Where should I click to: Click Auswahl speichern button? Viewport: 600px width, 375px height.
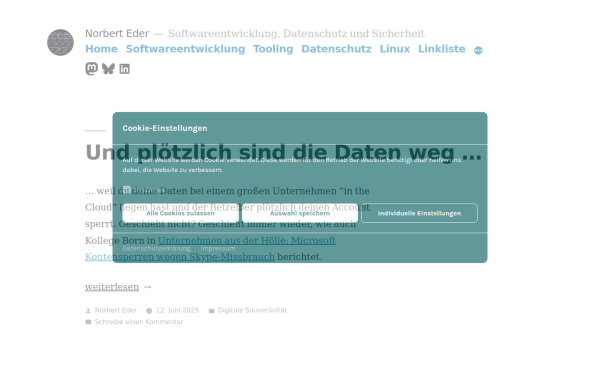point(300,213)
